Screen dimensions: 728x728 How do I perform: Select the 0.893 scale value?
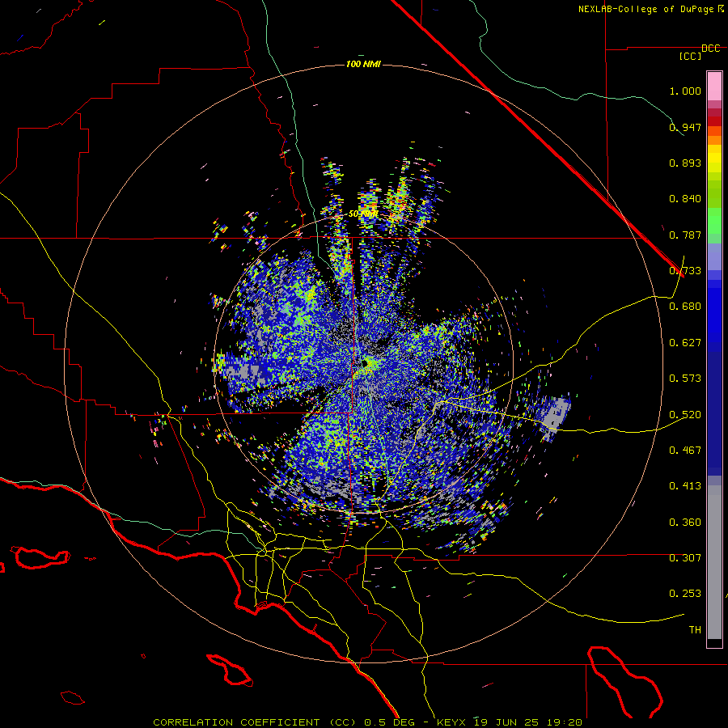click(x=685, y=163)
